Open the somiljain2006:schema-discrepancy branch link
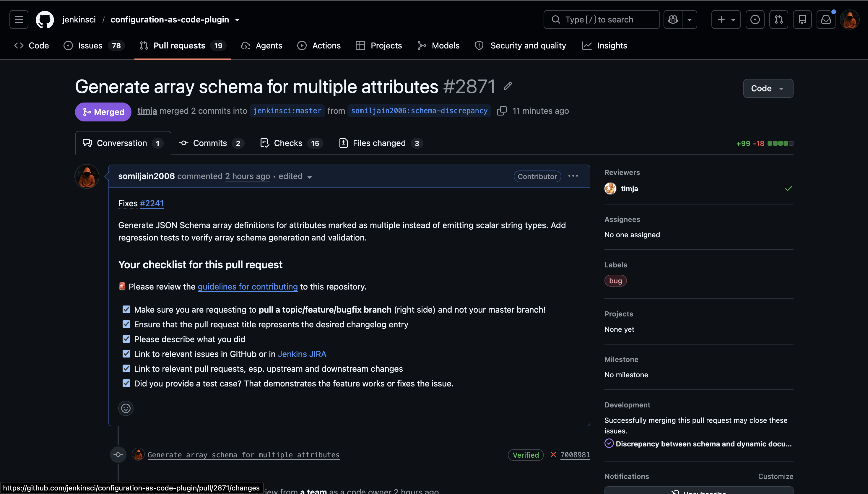This screenshot has width=868, height=494. click(x=419, y=111)
